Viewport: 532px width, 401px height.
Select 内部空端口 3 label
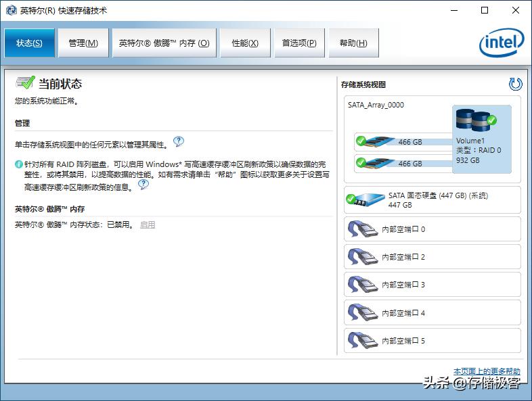(x=403, y=285)
